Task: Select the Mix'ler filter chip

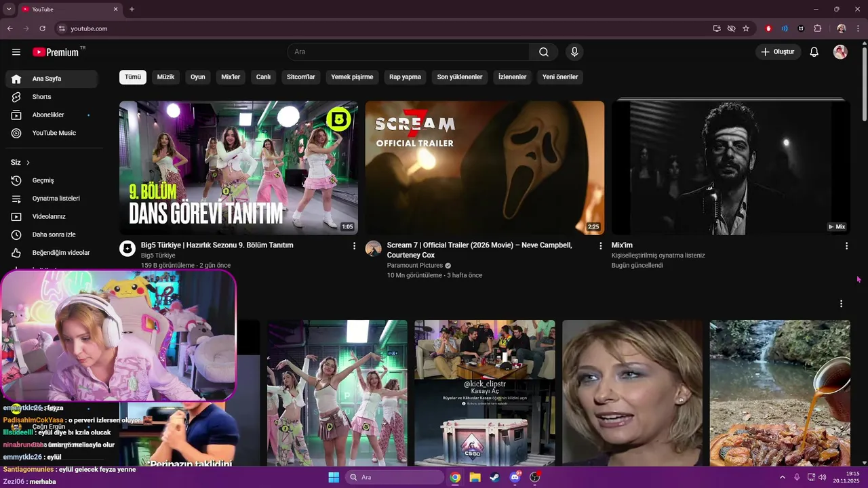Action: pos(231,77)
